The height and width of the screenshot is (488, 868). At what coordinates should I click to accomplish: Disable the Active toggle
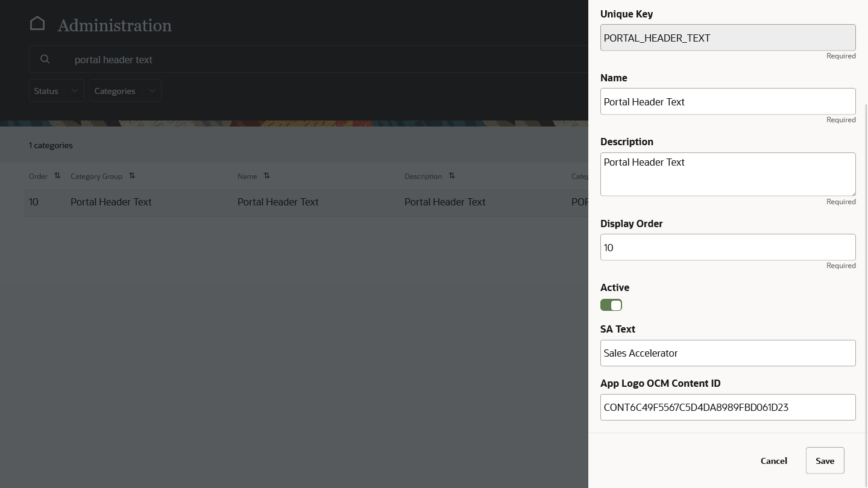point(611,305)
